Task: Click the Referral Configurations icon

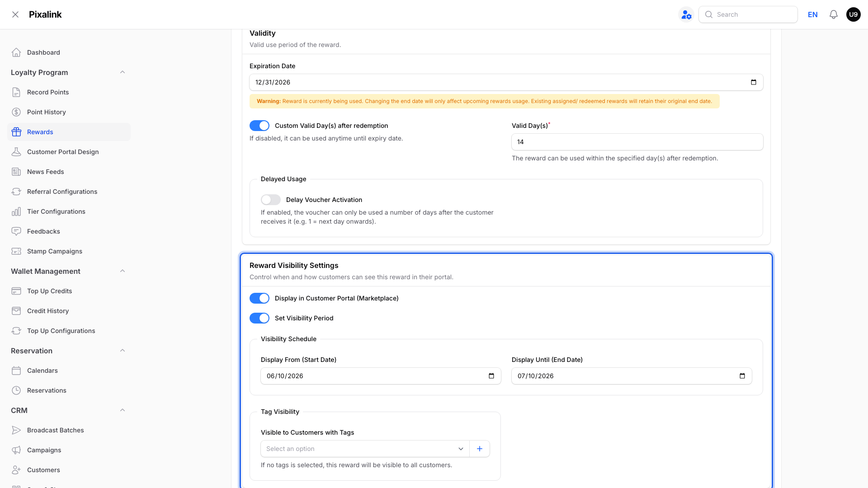Action: click(x=16, y=192)
